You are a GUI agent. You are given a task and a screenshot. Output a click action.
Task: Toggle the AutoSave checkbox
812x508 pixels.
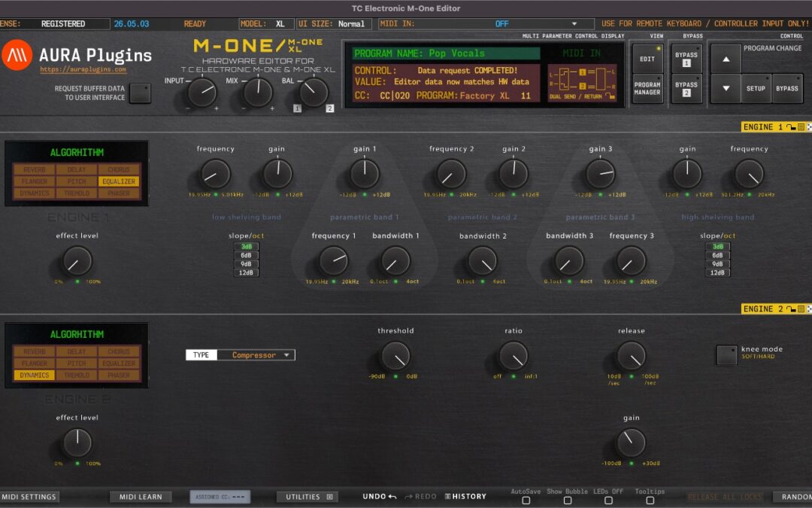click(526, 500)
